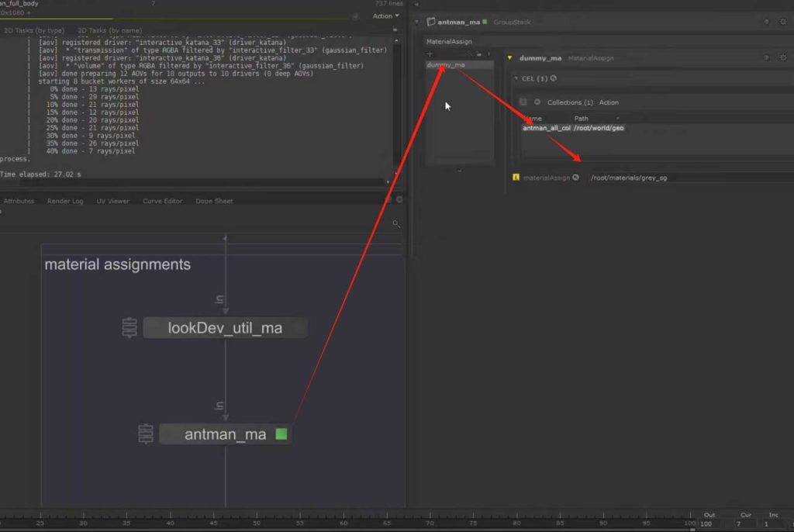Click the GroupStack icon beside lookDev_util_ma node

(x=130, y=328)
